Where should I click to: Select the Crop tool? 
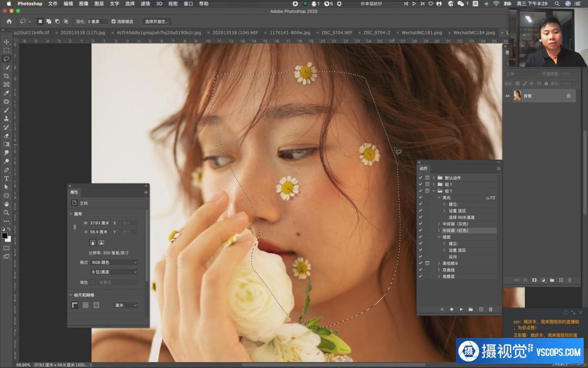[x=7, y=76]
